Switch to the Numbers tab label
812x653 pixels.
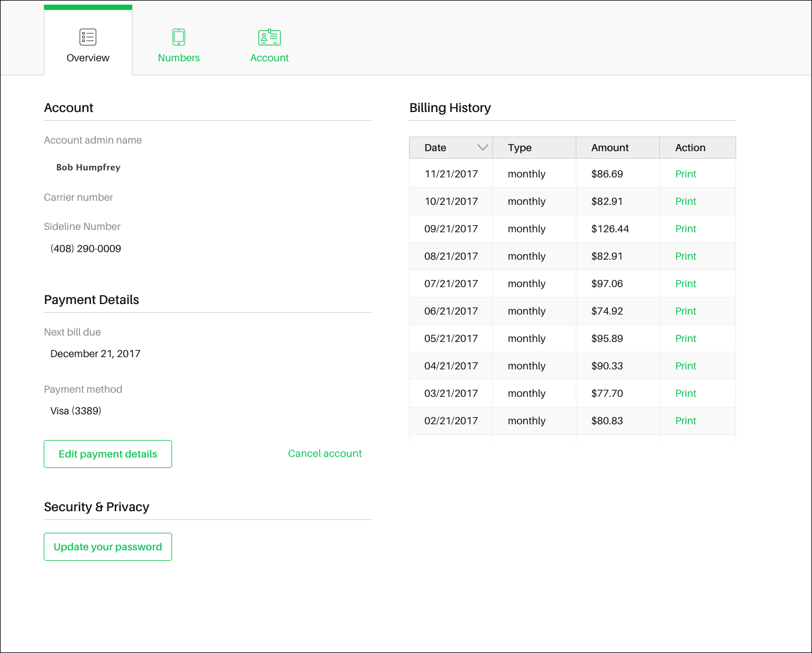click(x=179, y=58)
